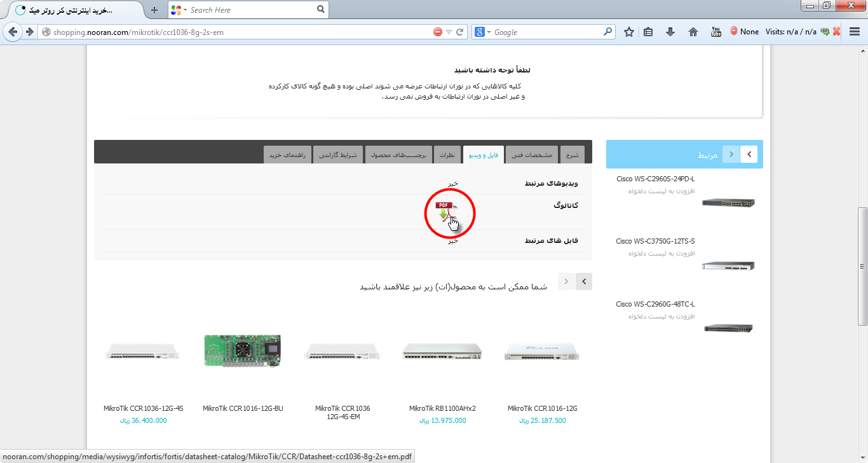Click Cisco WS-C2960G-48TC-L switch thumbnail
Image resolution: width=868 pixels, height=463 pixels.
click(x=728, y=328)
